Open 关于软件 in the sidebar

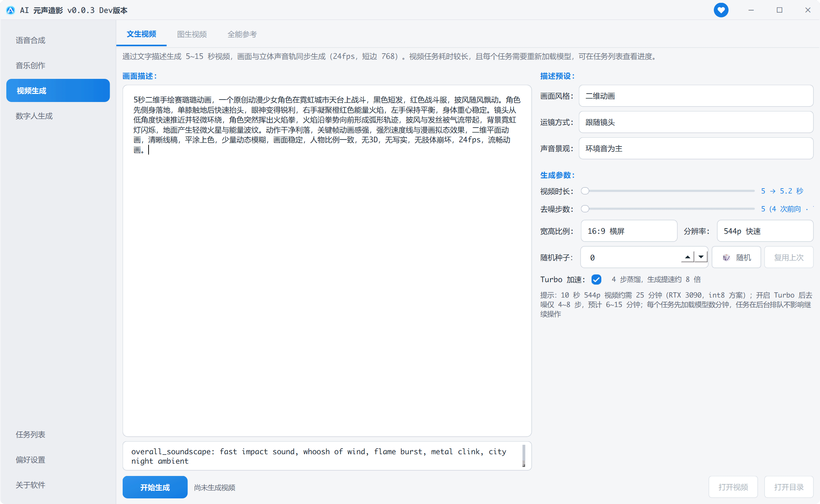click(58, 485)
